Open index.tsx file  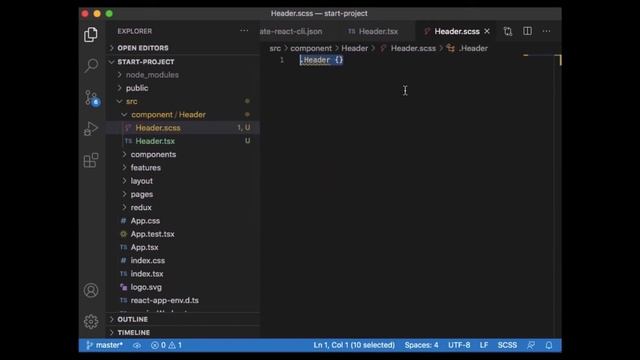(x=182, y=274)
